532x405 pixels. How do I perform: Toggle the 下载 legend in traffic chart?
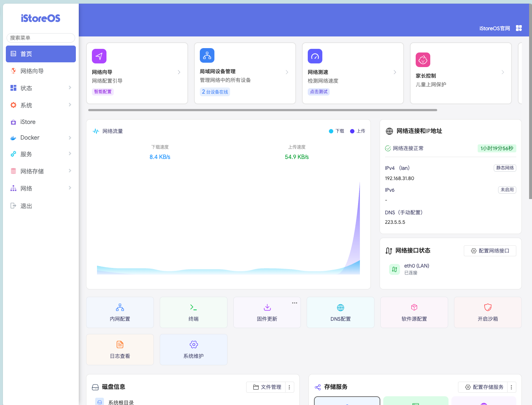(x=337, y=131)
